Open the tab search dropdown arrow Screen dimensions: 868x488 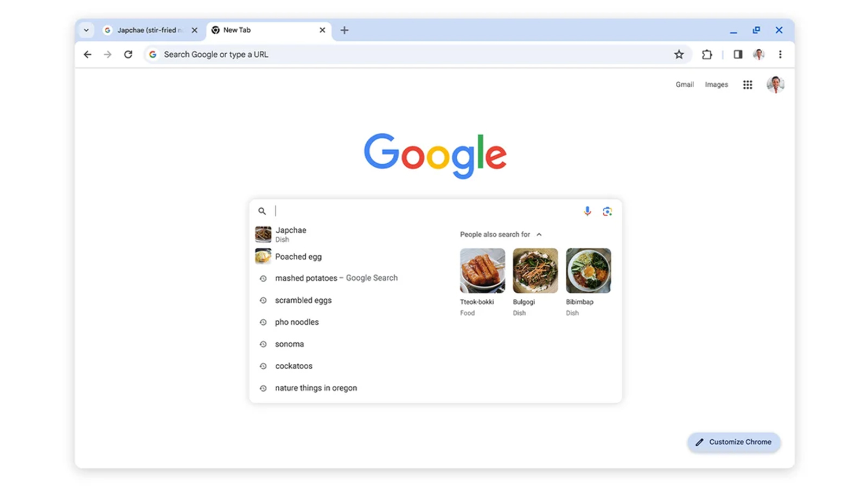[86, 30]
